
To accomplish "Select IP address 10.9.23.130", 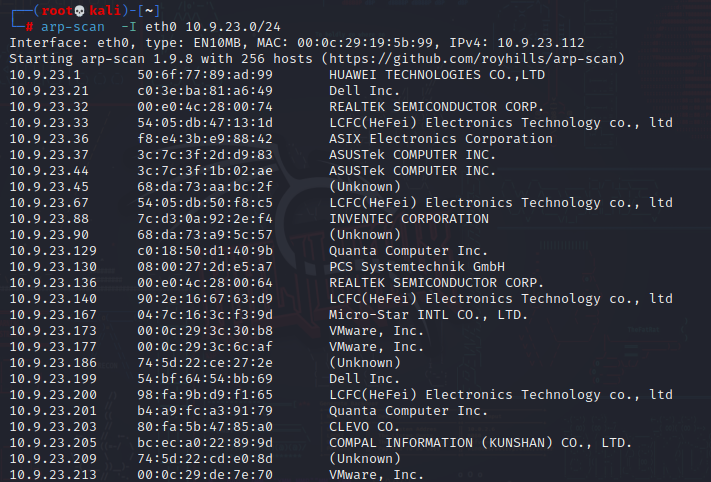I will coord(53,267).
